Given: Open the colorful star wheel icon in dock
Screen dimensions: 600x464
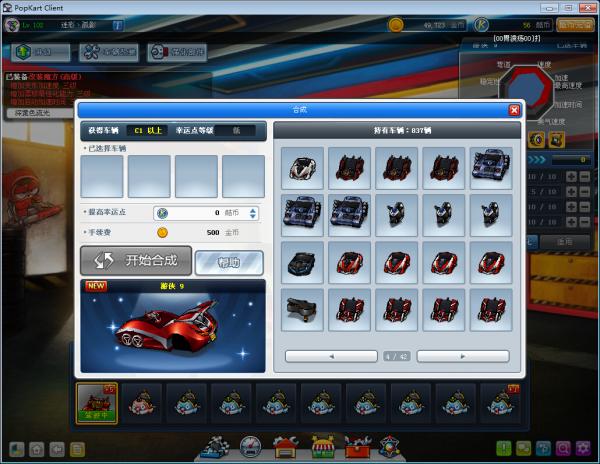Looking at the screenshot, I should coord(389,446).
